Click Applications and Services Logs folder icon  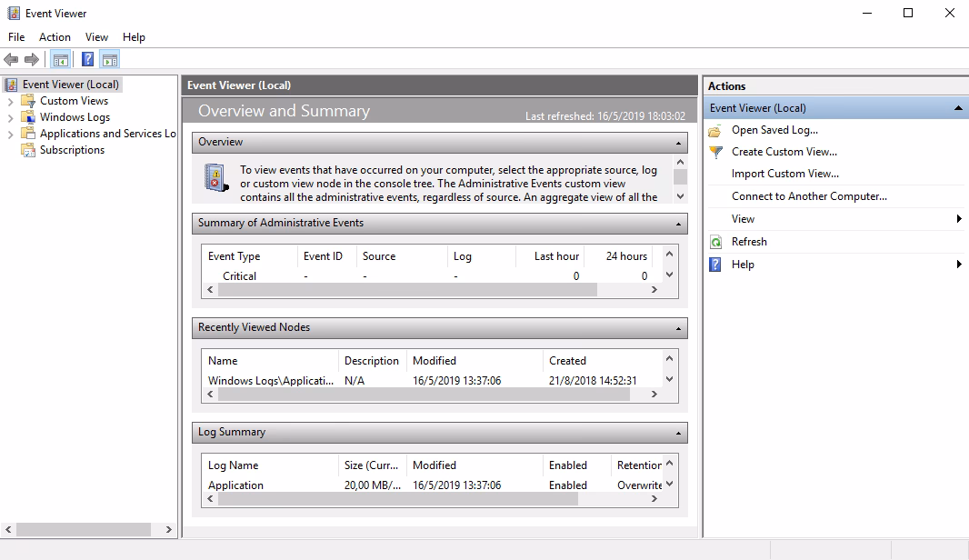click(28, 133)
